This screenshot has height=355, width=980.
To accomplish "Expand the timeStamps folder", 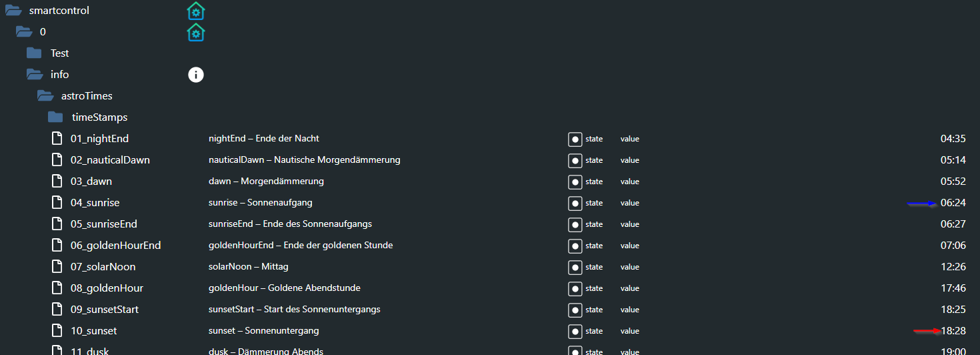I will pyautogui.click(x=55, y=117).
